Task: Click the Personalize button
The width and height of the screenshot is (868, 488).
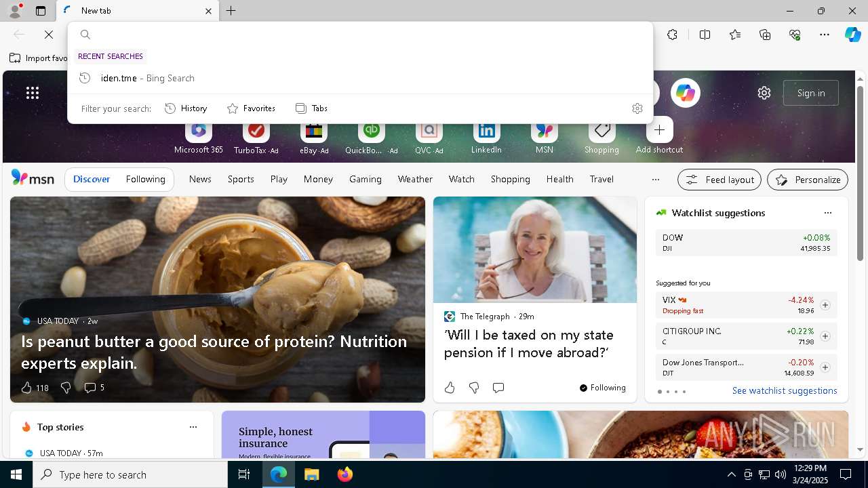Action: 808,180
